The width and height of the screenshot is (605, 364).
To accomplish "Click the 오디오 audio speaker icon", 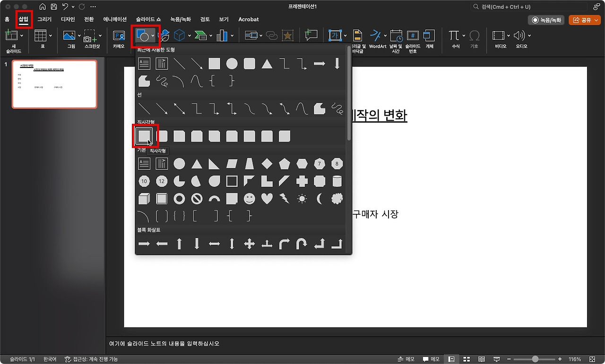I will click(x=519, y=35).
